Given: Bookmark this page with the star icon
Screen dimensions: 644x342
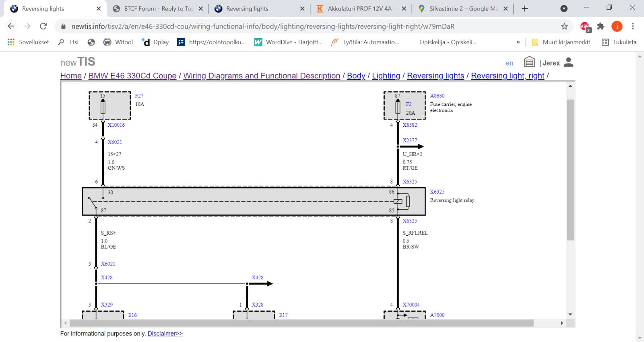Looking at the screenshot, I should click(564, 27).
